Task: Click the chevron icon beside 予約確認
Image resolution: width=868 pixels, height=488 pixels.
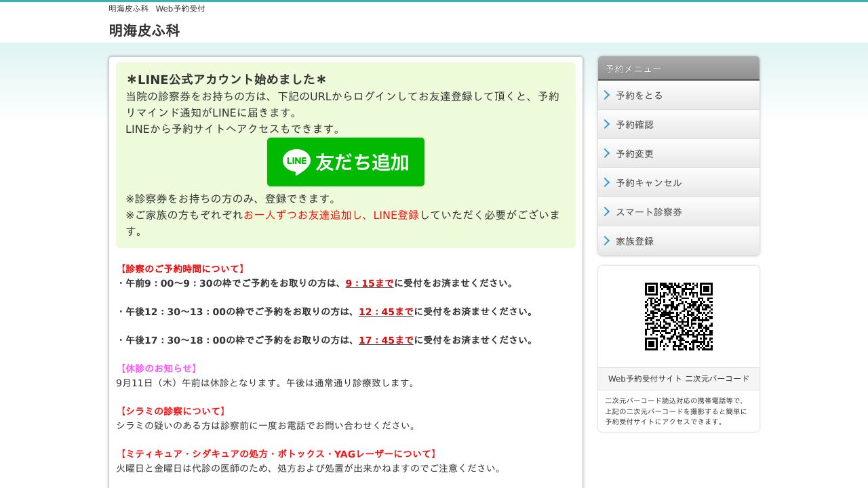Action: tap(606, 124)
